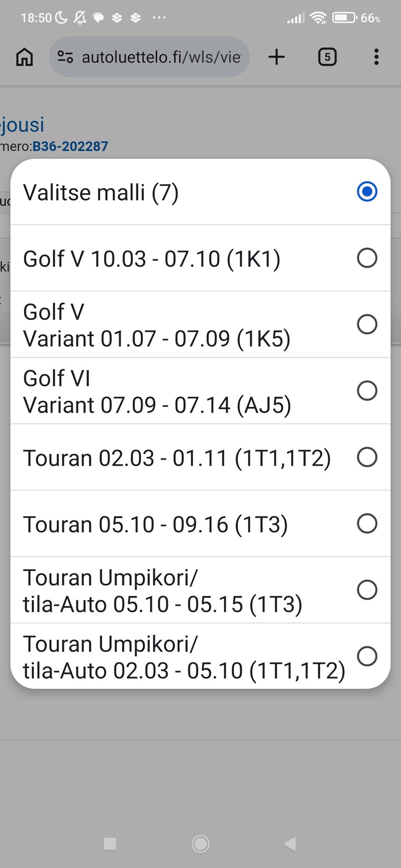Select Golf V Variant 01.07 - 07.09 radio
Image resolution: width=401 pixels, height=868 pixels.
point(367,324)
